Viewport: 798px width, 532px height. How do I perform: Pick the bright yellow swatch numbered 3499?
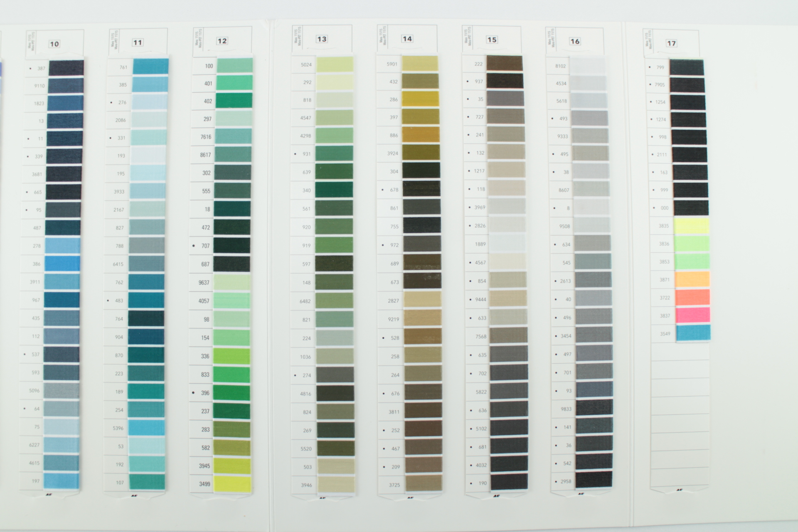[232, 484]
